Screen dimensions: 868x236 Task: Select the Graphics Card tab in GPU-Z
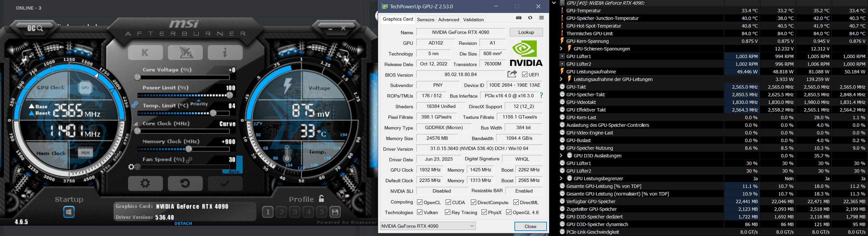tap(398, 19)
